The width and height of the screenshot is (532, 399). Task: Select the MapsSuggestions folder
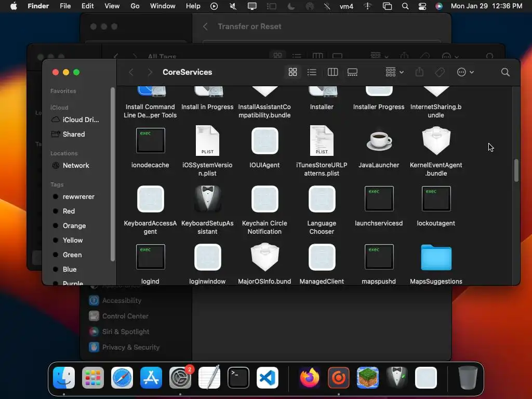tap(436, 257)
